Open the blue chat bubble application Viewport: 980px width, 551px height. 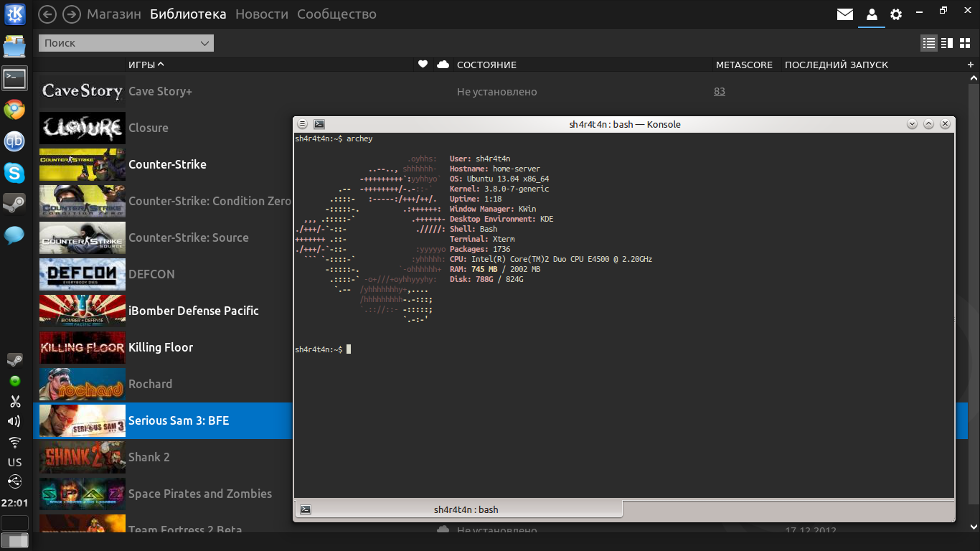click(14, 235)
